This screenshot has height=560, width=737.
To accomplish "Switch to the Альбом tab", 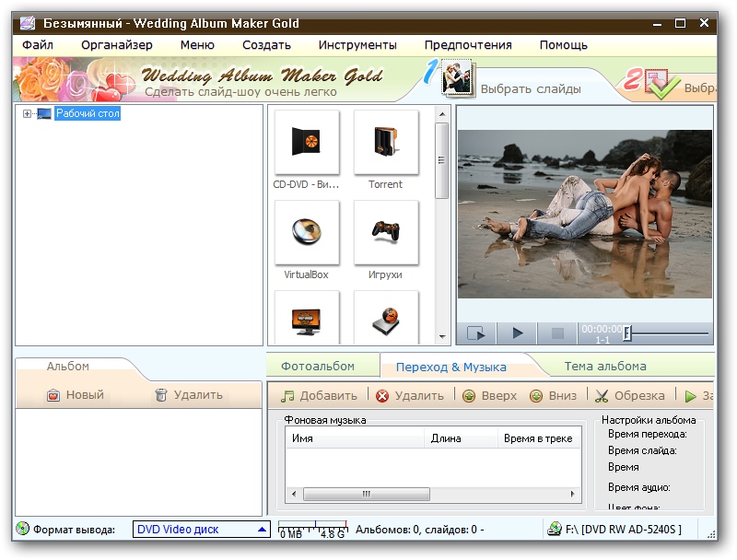I will (x=67, y=367).
